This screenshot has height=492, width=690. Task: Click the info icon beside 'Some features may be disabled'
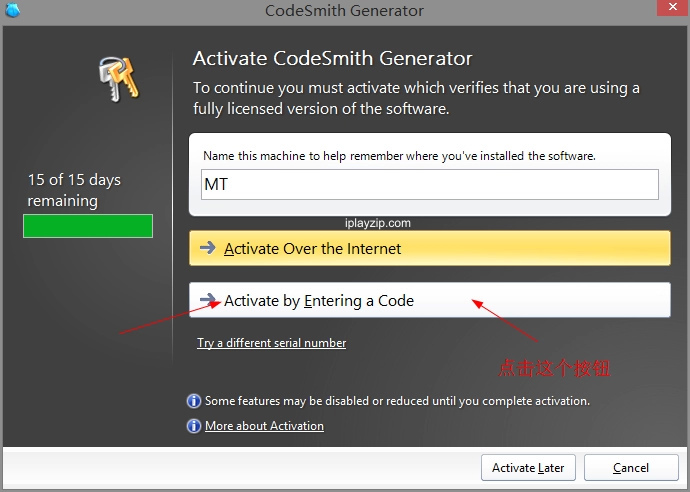point(194,401)
